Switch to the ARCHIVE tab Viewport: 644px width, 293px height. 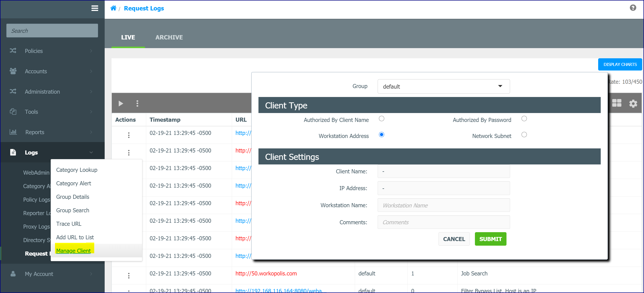169,37
